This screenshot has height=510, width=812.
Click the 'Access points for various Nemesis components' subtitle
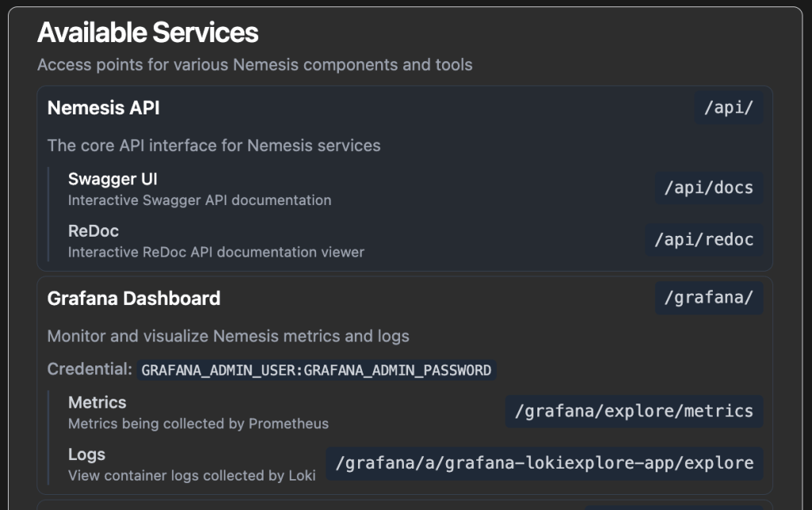[x=255, y=65]
